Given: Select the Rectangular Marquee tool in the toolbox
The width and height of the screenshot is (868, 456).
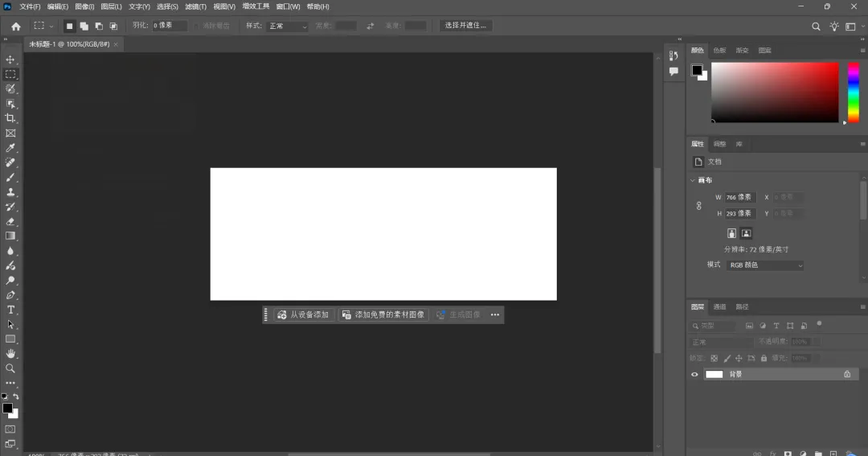Looking at the screenshot, I should (x=10, y=74).
